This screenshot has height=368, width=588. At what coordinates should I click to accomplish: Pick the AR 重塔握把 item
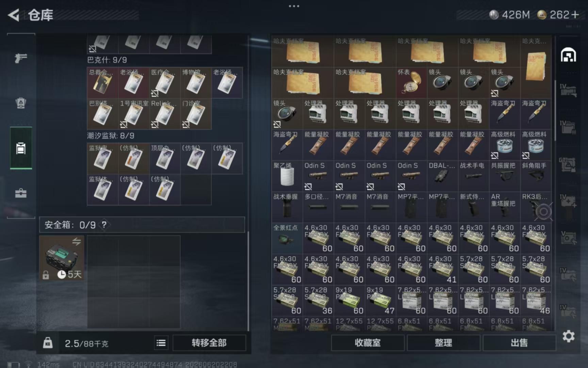pos(505,208)
